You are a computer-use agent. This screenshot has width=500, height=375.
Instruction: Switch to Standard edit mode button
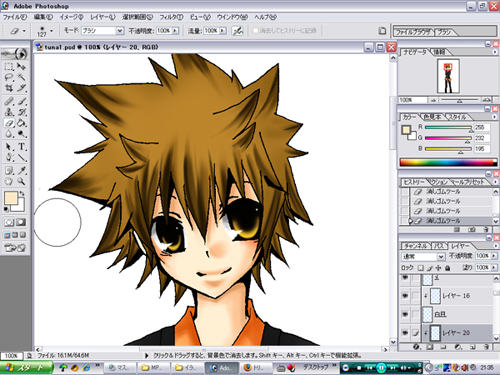click(9, 222)
